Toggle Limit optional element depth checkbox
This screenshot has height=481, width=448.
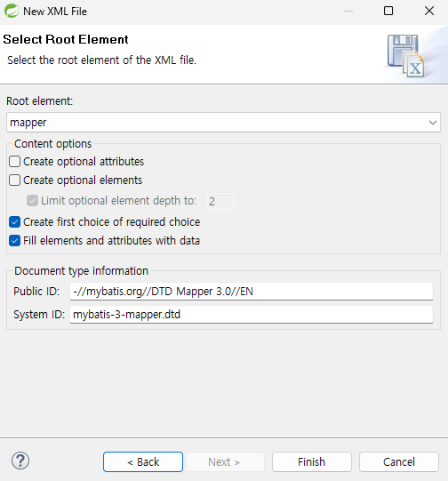tap(32, 201)
